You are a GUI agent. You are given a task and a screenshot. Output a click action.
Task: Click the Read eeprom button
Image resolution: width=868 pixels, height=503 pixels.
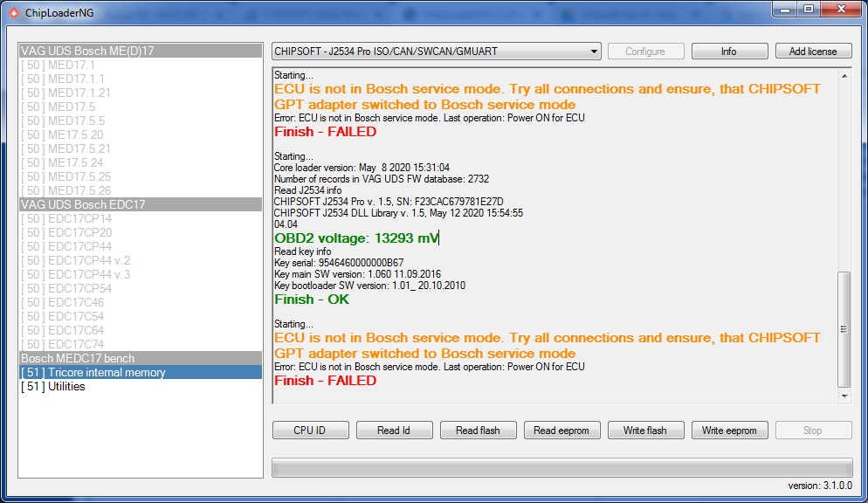coord(561,430)
